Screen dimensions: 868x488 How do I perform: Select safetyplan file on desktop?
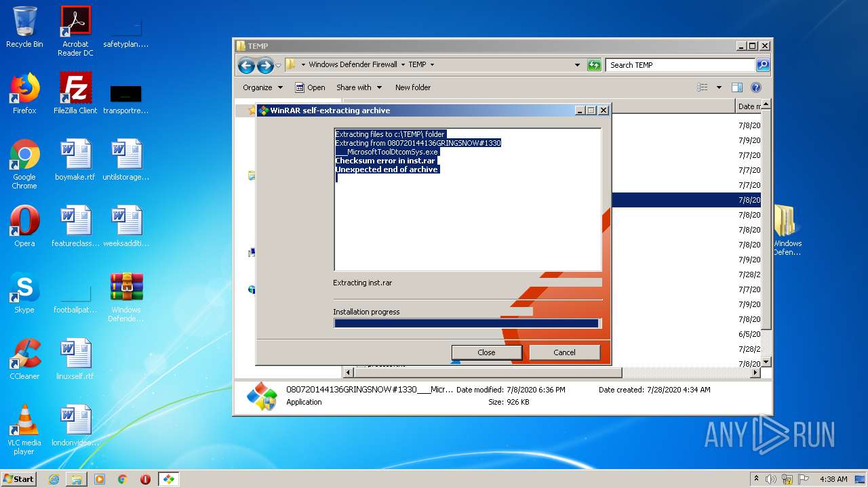tap(126, 31)
